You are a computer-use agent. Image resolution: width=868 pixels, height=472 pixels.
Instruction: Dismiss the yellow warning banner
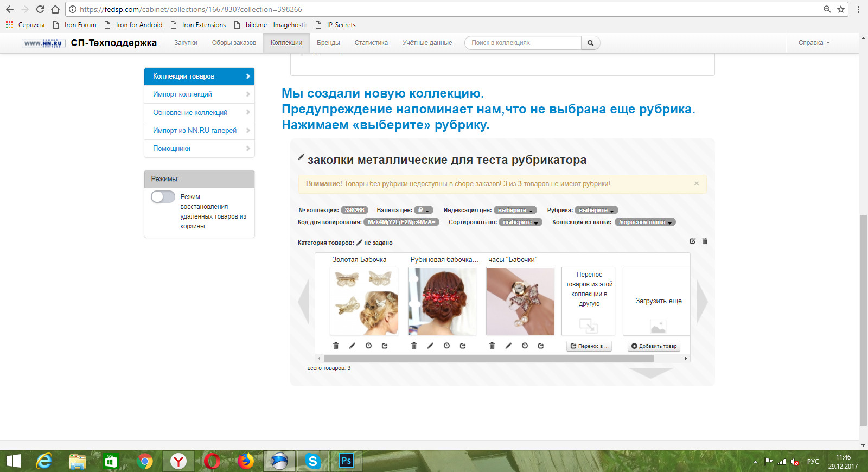[697, 183]
